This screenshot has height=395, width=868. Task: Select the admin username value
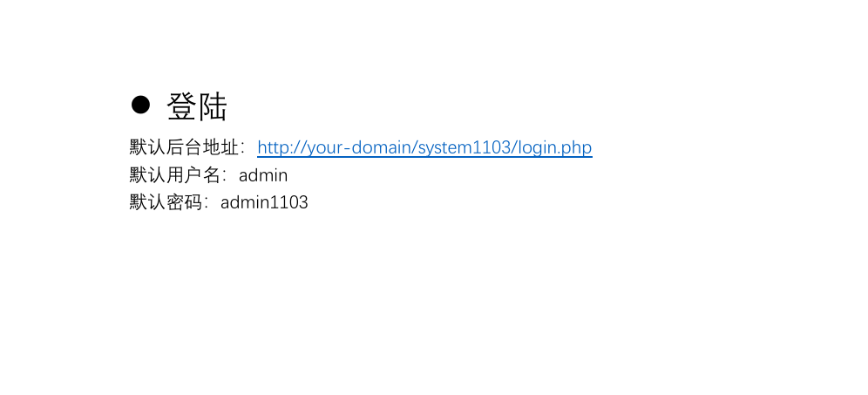[x=263, y=175]
